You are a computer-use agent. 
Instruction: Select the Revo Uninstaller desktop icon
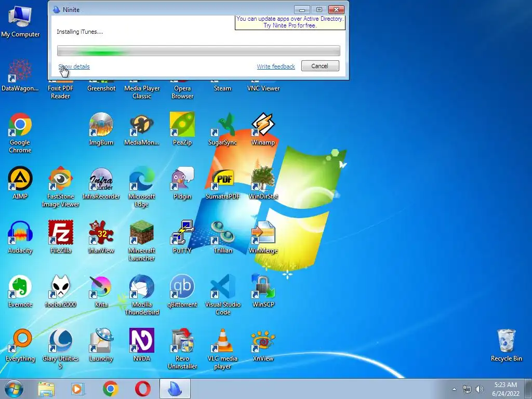click(x=182, y=349)
